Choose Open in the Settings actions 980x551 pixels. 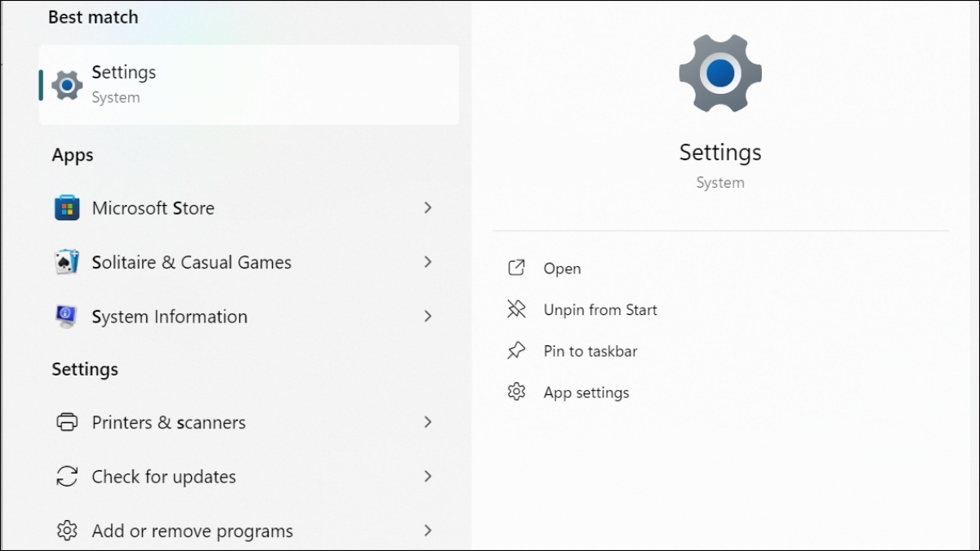562,269
